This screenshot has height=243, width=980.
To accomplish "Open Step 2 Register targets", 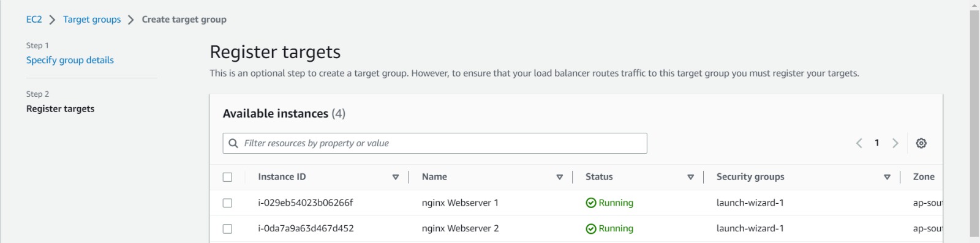I will [60, 109].
